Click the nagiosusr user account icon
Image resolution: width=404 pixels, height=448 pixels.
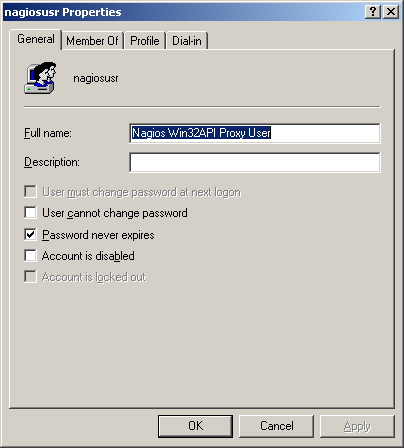coord(40,78)
